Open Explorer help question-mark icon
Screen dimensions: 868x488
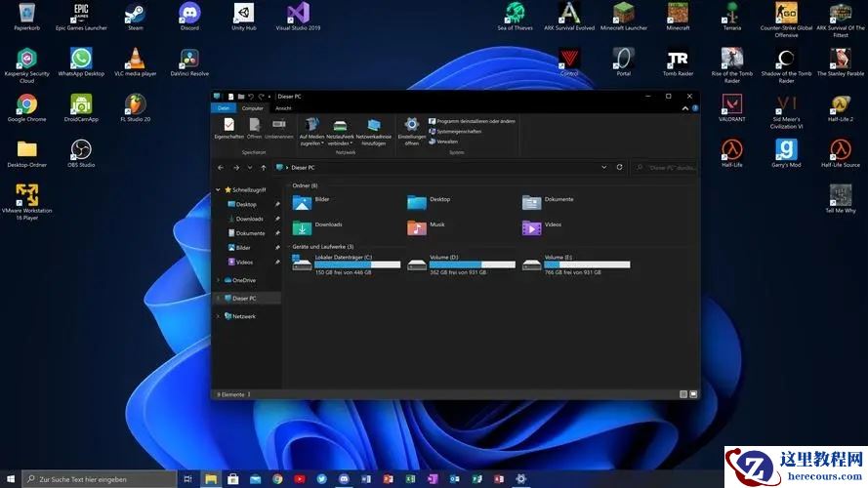coord(695,108)
